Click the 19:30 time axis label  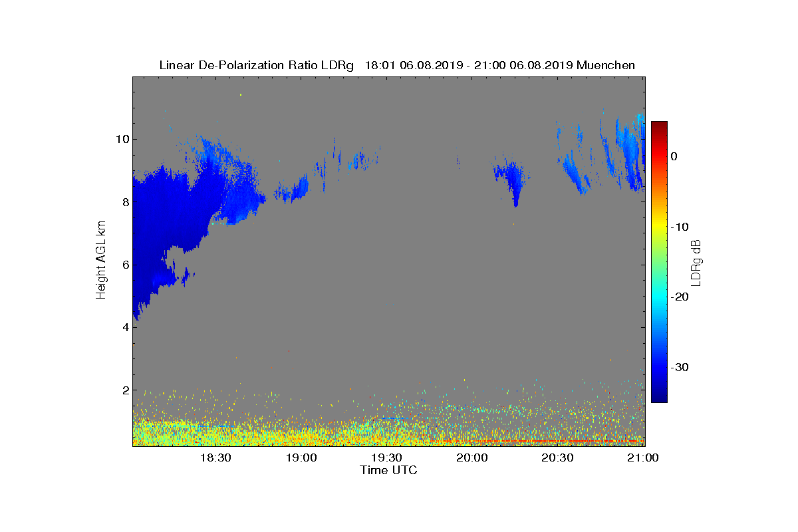tap(386, 458)
